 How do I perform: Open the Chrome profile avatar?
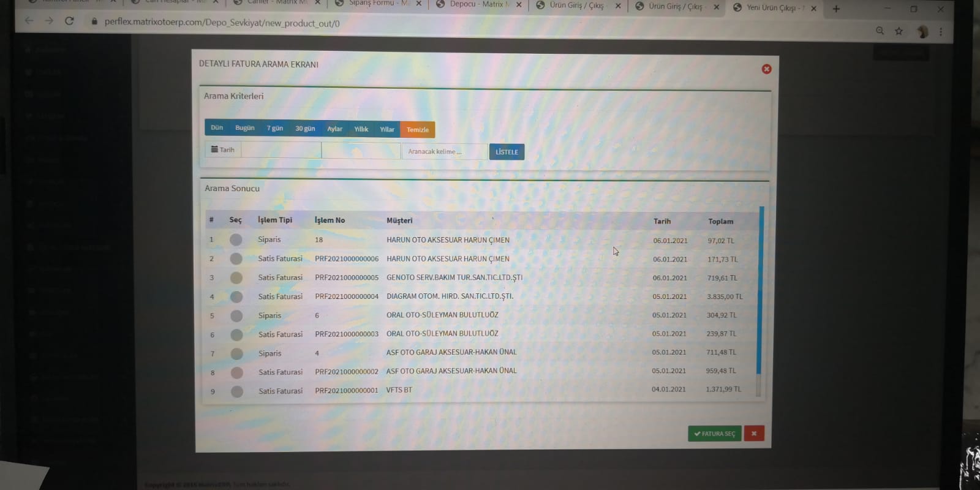(x=922, y=31)
